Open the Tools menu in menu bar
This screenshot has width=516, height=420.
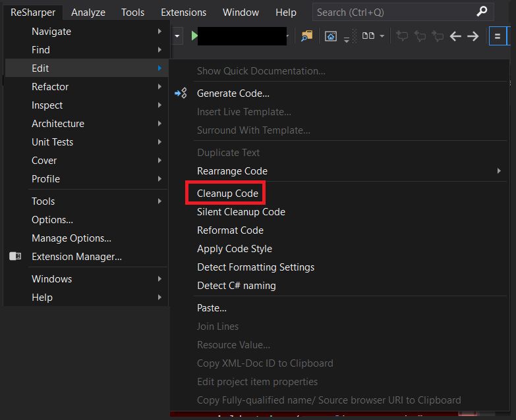132,12
